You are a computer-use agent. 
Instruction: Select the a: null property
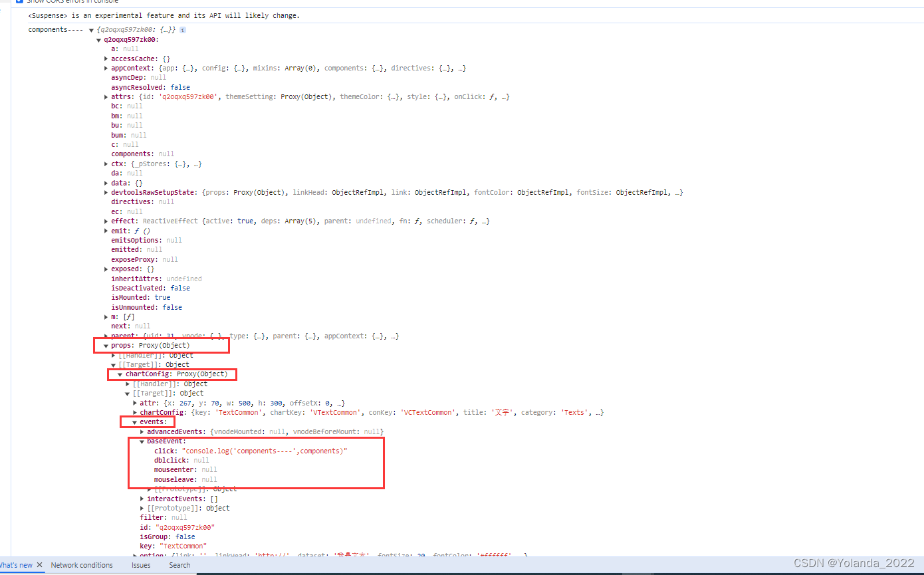coord(125,49)
